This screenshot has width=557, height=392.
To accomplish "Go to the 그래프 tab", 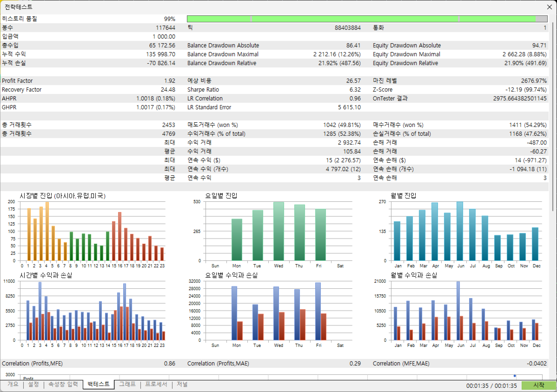I will point(127,385).
